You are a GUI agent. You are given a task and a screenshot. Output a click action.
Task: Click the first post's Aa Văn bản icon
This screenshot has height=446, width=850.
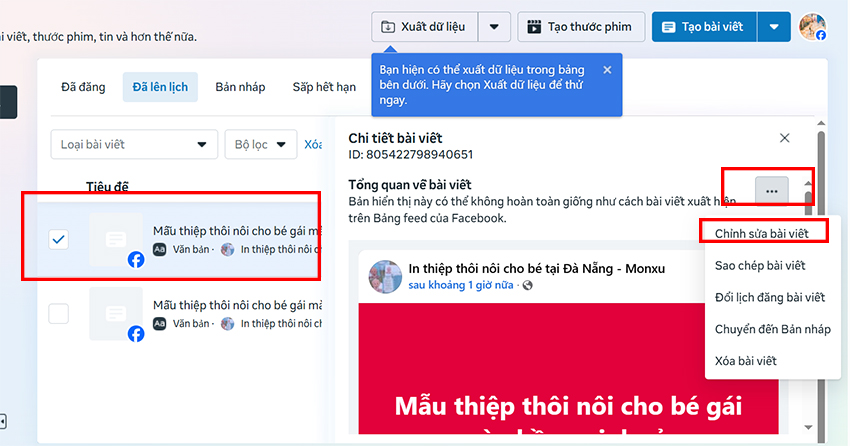(x=159, y=249)
